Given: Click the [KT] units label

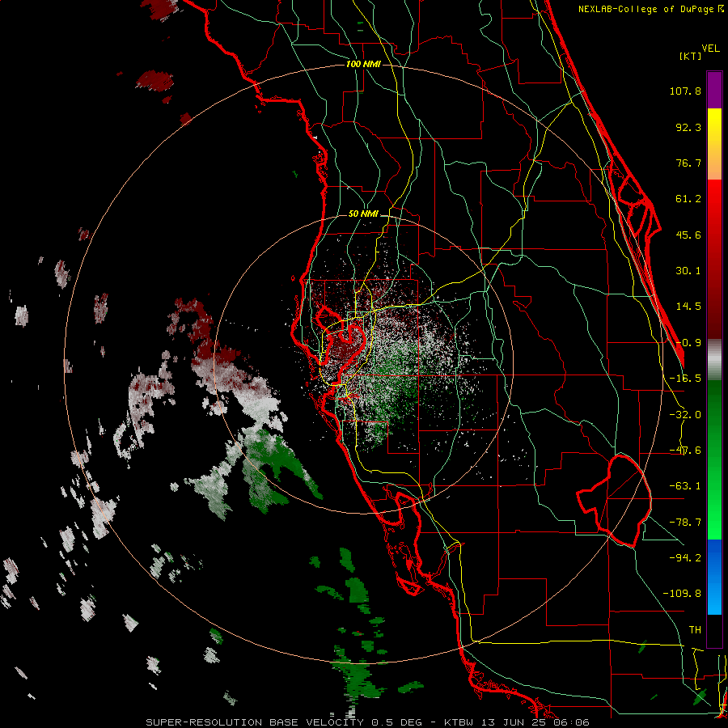Looking at the screenshot, I should tap(690, 56).
